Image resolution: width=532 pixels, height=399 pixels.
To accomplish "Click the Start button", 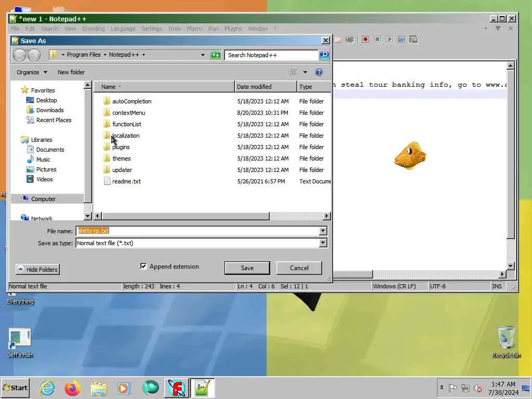I will (15, 388).
